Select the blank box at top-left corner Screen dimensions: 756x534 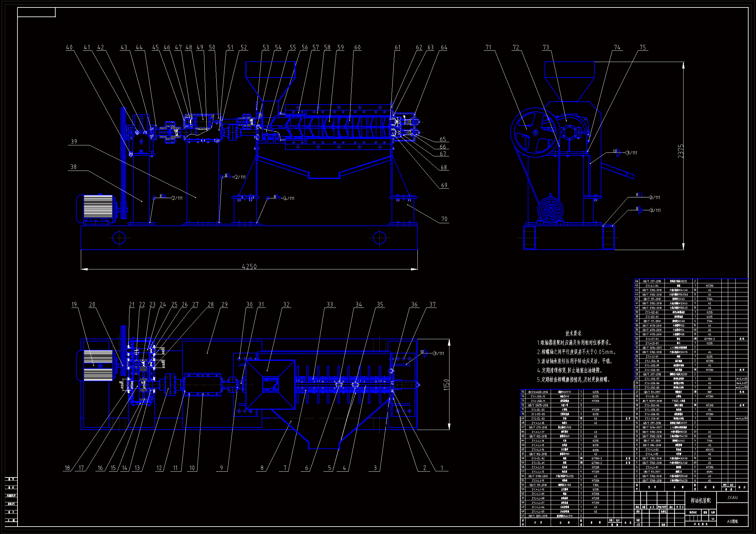pyautogui.click(x=36, y=13)
